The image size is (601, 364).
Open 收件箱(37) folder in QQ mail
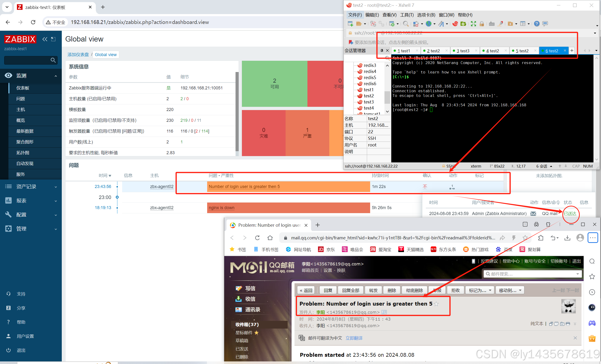pos(247,325)
